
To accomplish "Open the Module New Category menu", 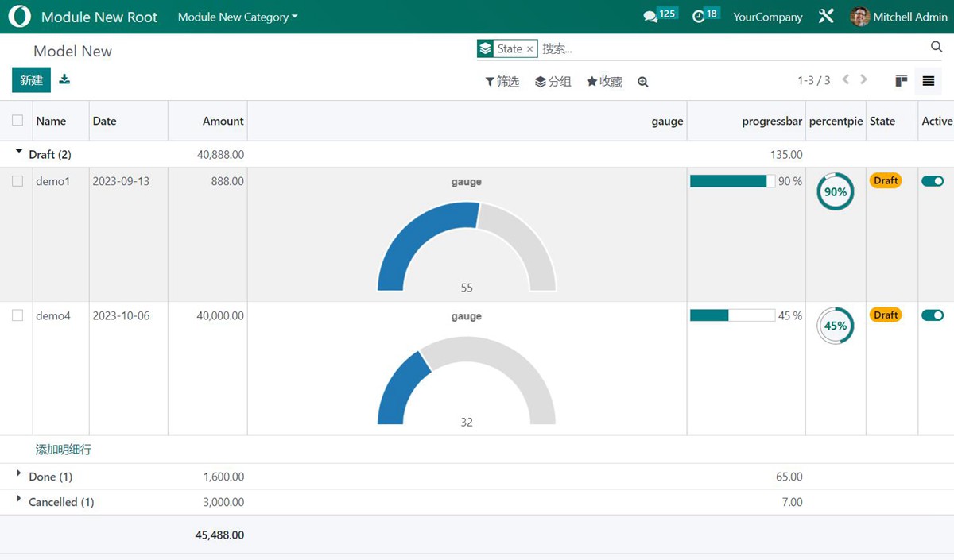I will click(236, 16).
